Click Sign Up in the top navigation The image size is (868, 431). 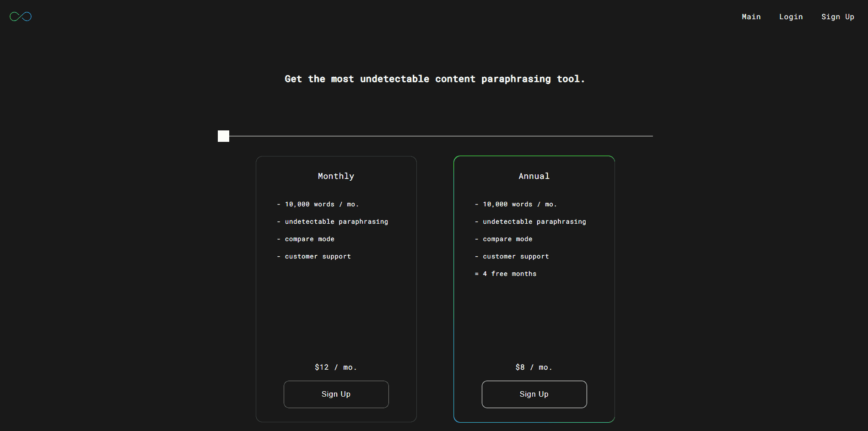[x=837, y=17]
